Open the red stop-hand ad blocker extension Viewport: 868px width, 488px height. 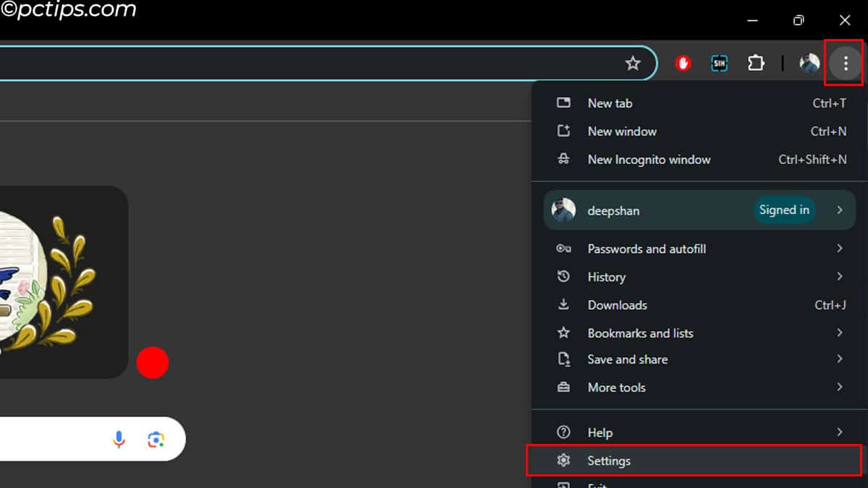[683, 64]
